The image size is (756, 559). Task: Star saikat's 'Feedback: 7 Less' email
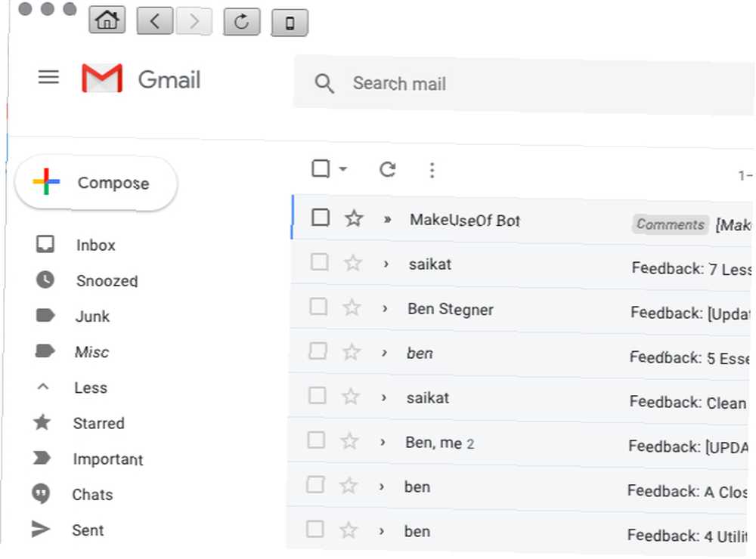352,263
